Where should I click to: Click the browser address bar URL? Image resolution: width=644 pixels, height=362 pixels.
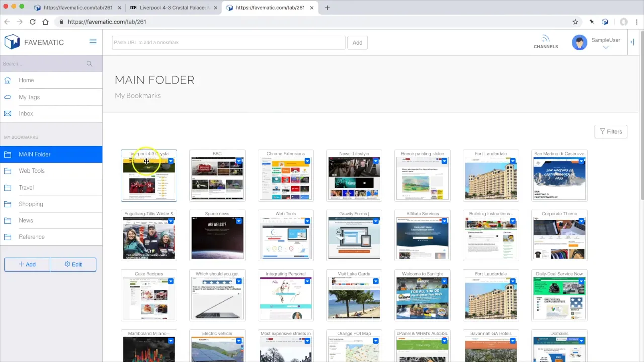tap(107, 22)
